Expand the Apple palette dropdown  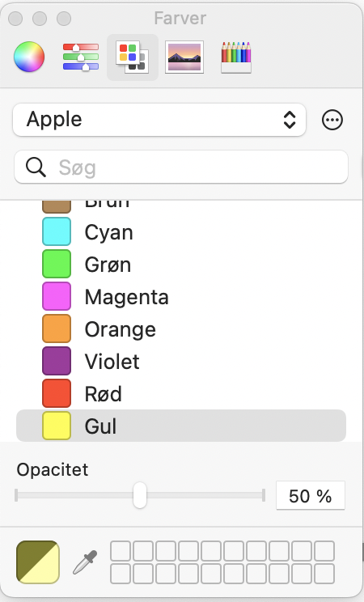pos(159,120)
